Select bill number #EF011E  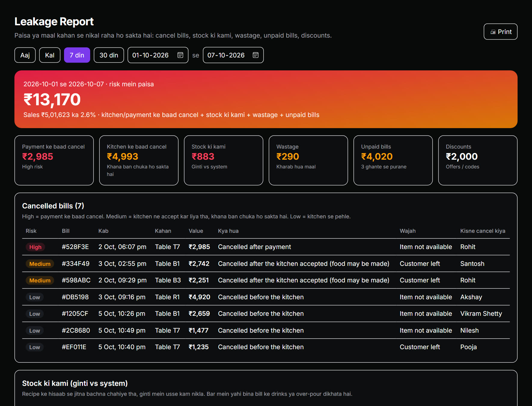point(74,347)
